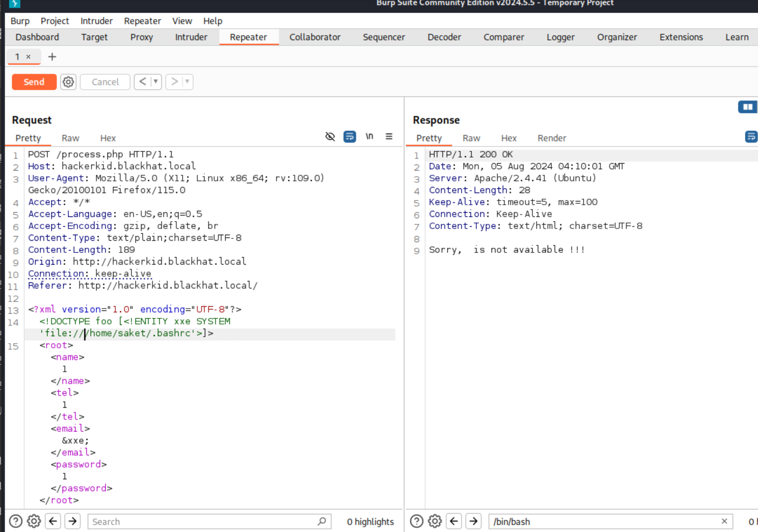This screenshot has width=758, height=532.
Task: Expand the back history dropdown arrow
Action: click(x=156, y=81)
